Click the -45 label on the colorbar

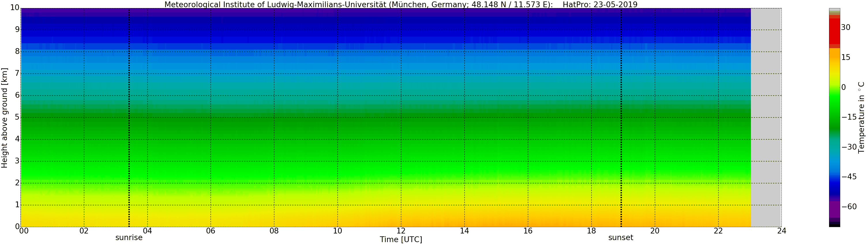coord(849,177)
